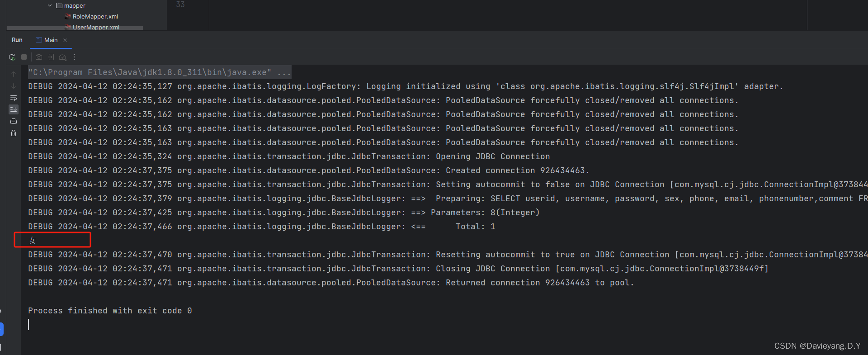Click editor gutter line number 33
868x355 pixels.
(x=180, y=5)
